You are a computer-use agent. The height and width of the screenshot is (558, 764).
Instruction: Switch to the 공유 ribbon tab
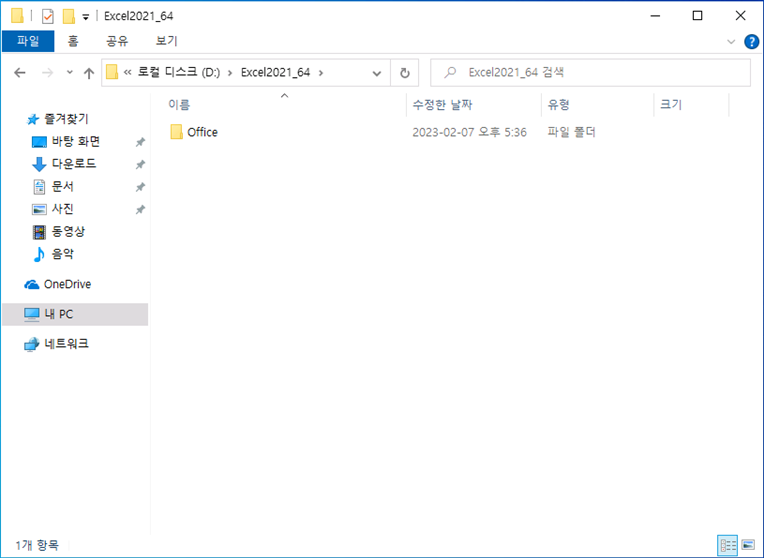[x=117, y=41]
